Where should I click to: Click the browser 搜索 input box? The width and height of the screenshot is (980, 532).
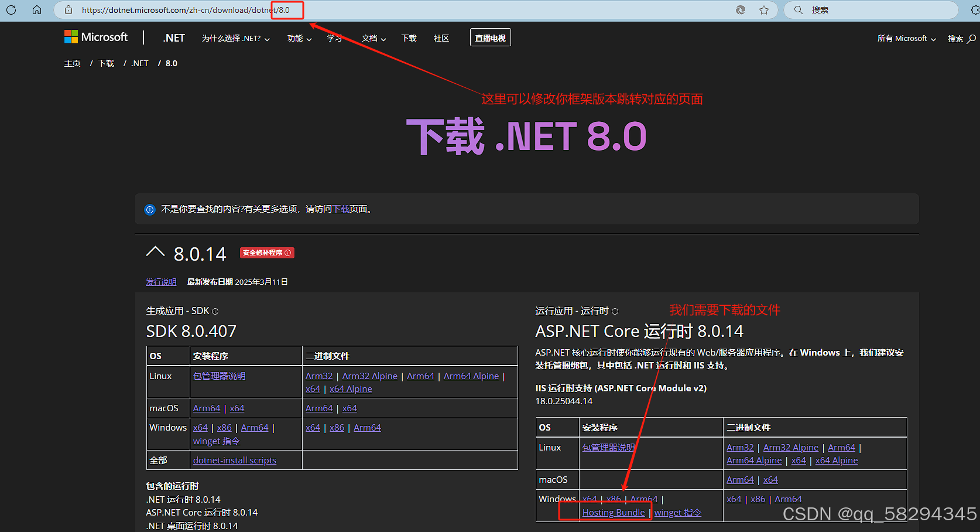(x=872, y=10)
